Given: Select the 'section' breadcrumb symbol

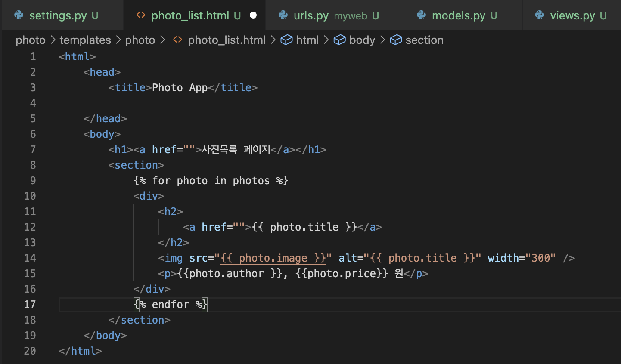Looking at the screenshot, I should coord(425,40).
